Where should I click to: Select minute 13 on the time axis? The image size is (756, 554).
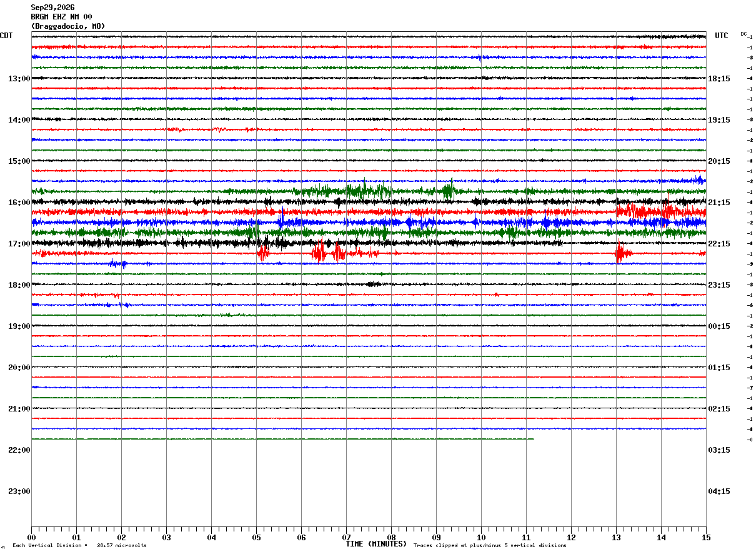click(x=616, y=538)
